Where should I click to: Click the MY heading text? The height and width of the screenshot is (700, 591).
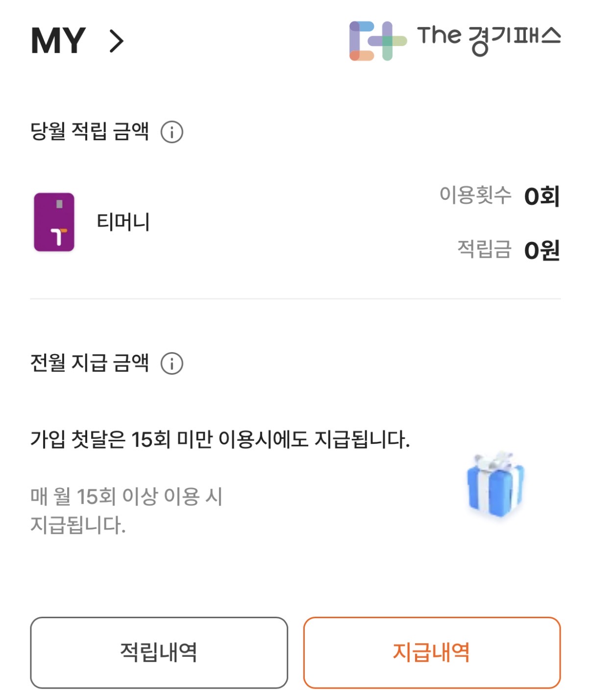click(x=58, y=41)
